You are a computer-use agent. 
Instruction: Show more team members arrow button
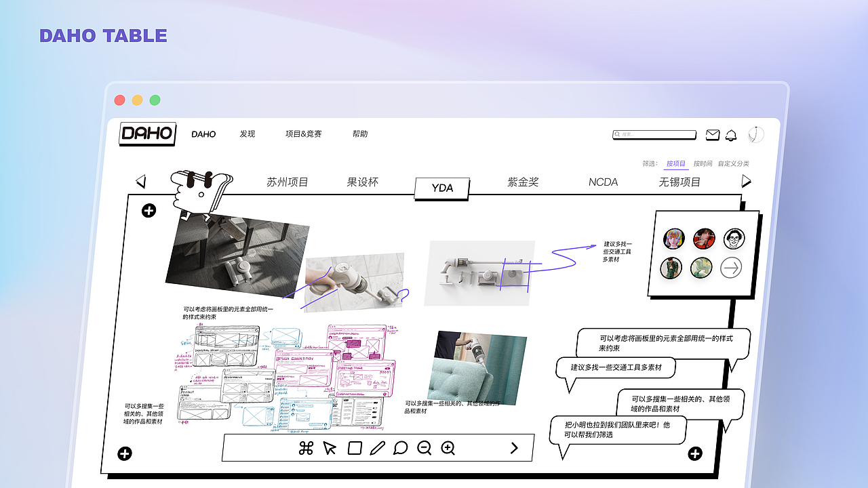pos(731,268)
